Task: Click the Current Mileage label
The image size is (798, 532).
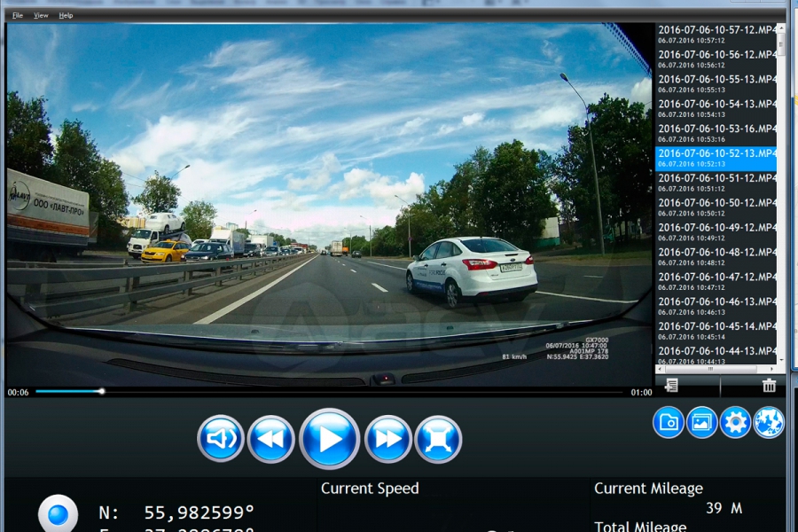Action: coord(648,489)
